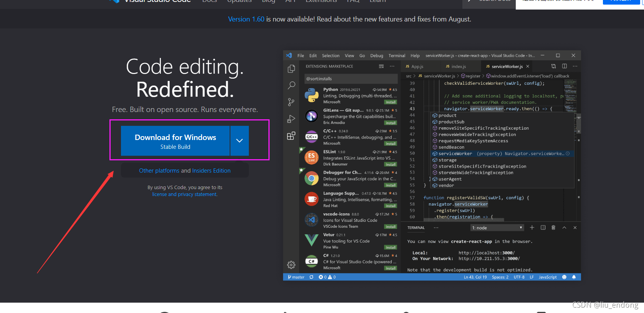The width and height of the screenshot is (644, 313).
Task: Open the Debug menu
Action: (x=377, y=56)
